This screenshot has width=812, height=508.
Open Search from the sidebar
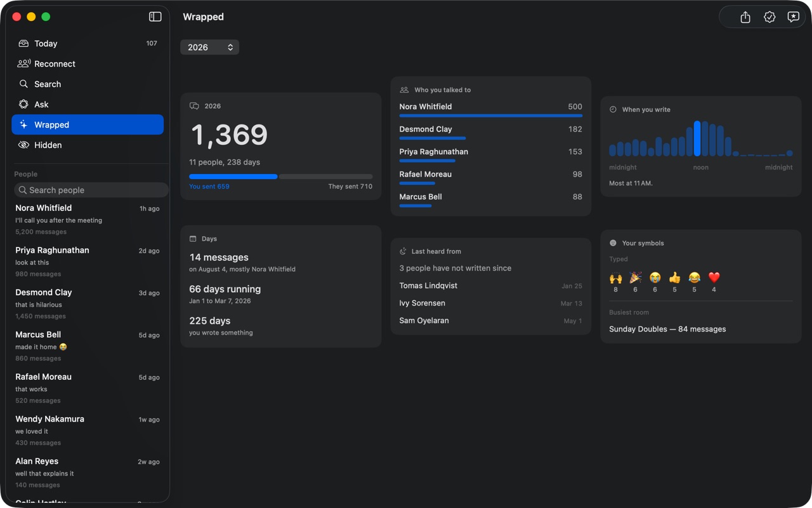[88, 84]
